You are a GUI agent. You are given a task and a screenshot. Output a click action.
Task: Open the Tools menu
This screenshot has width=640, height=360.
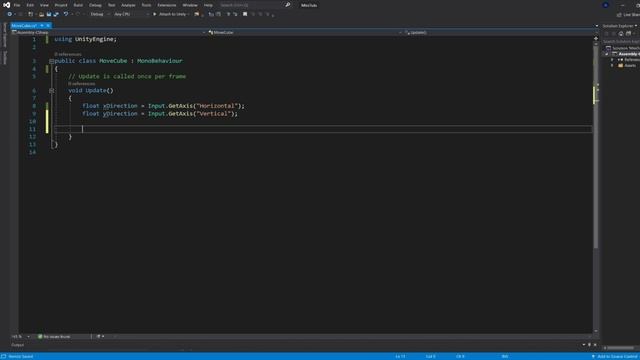[x=146, y=5]
